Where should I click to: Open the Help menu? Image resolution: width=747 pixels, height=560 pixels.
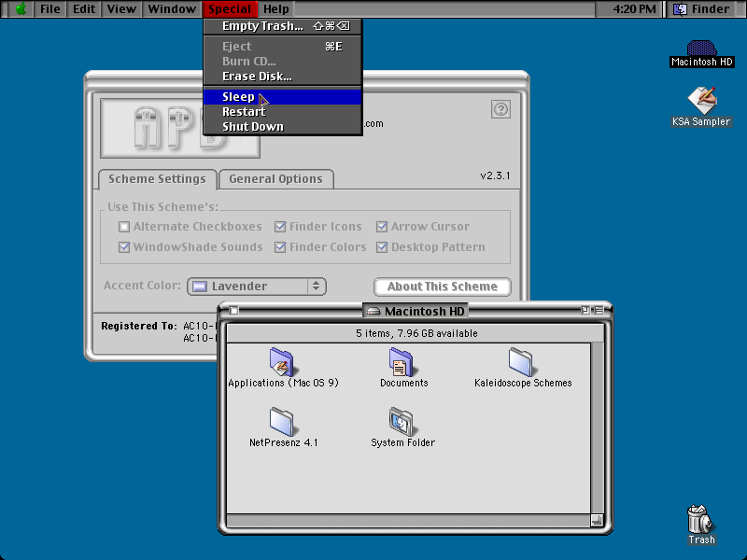[276, 9]
